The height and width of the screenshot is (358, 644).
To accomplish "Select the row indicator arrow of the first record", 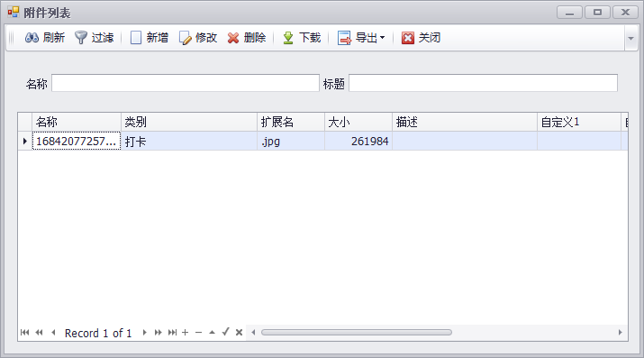I will (24, 142).
